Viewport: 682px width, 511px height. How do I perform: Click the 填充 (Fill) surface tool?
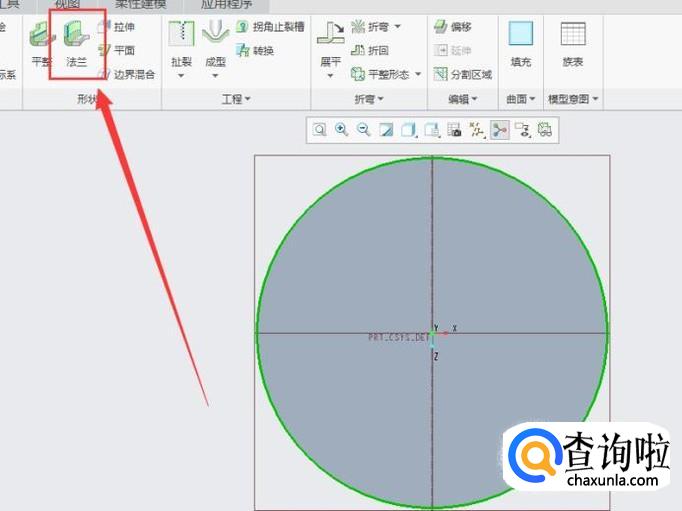pos(521,43)
